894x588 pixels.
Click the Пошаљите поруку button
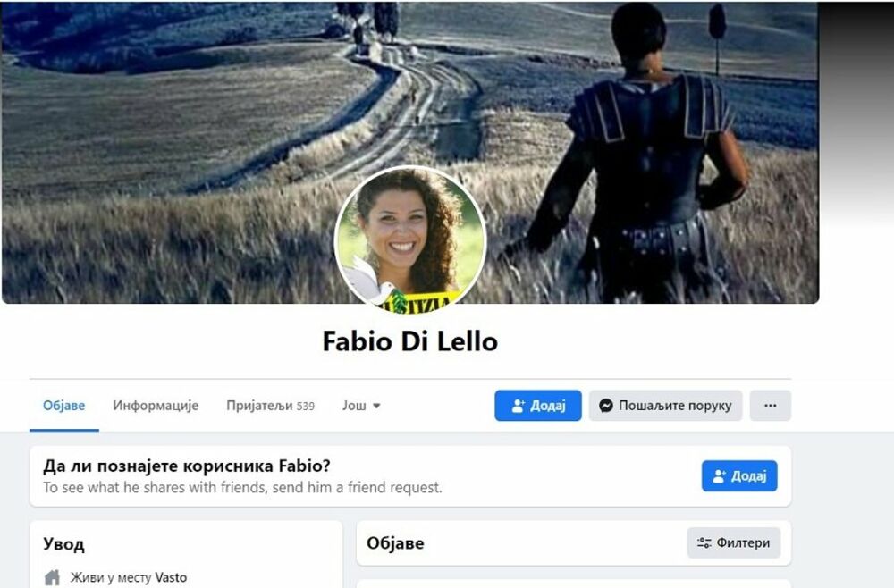tap(666, 406)
